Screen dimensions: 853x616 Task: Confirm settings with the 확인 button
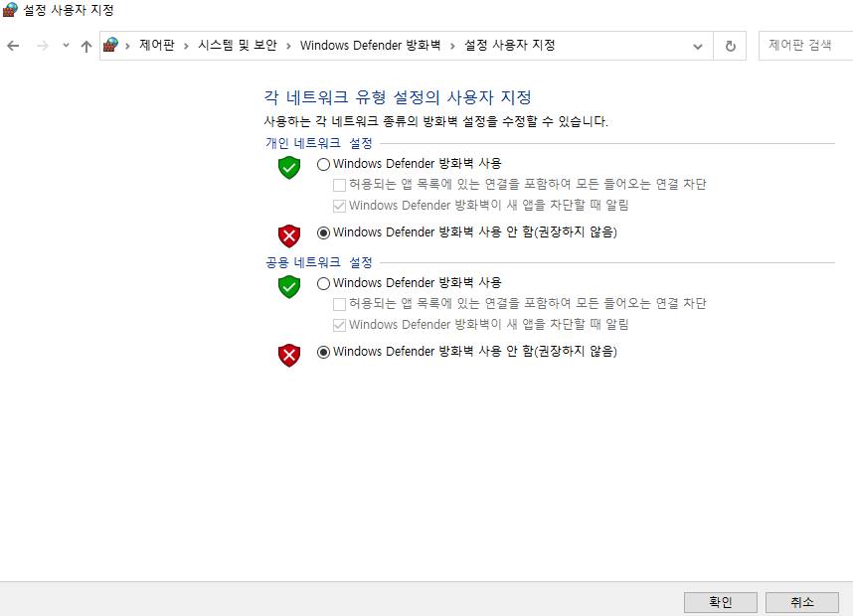click(x=720, y=602)
